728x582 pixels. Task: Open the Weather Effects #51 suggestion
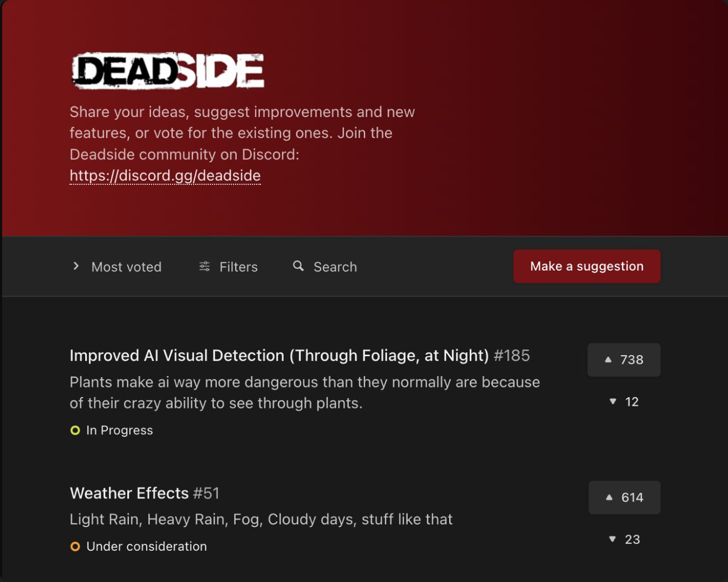145,493
